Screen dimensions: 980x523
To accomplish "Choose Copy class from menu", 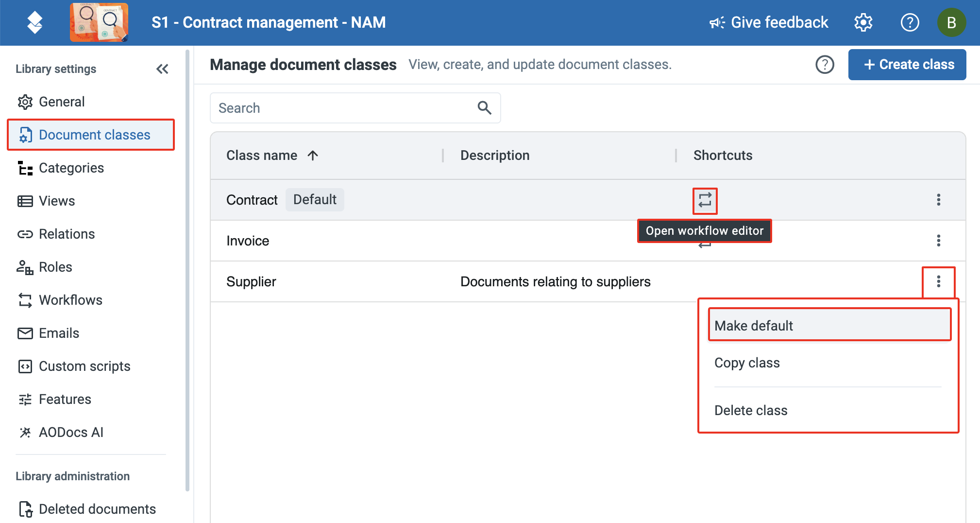I will click(829, 363).
